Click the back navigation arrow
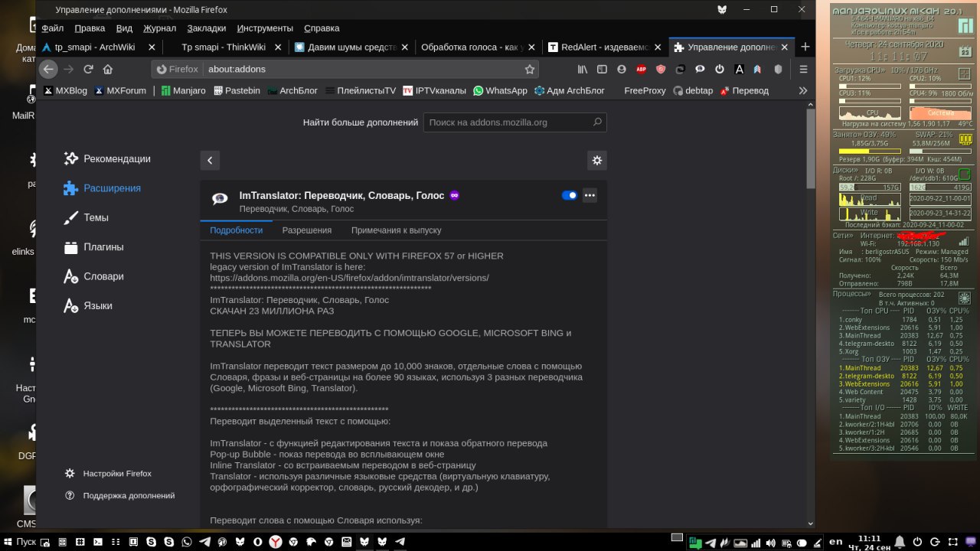 pos(48,69)
